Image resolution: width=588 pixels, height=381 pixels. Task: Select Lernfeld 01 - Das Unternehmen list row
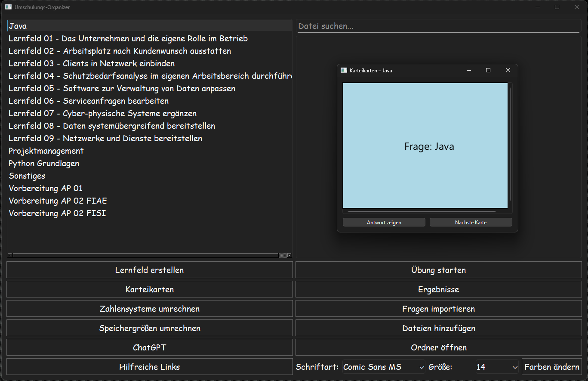click(x=150, y=38)
